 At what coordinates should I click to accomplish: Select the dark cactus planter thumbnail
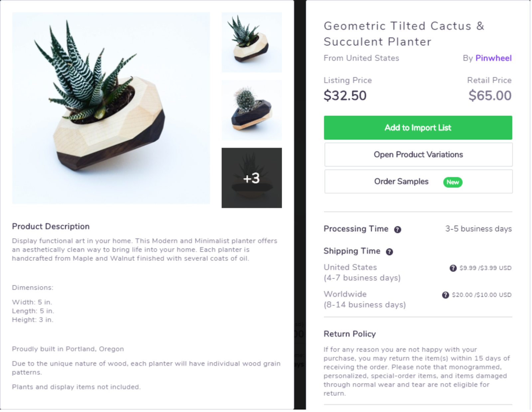point(252,110)
